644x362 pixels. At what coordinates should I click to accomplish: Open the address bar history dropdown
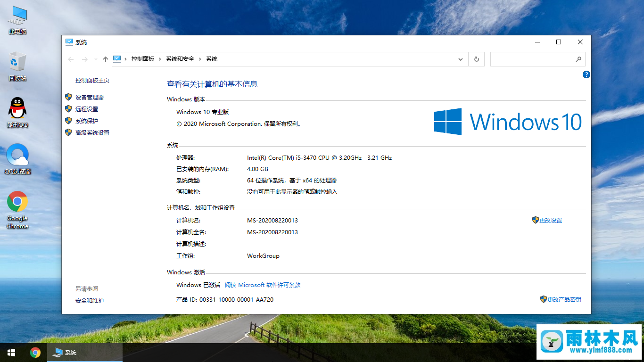461,59
